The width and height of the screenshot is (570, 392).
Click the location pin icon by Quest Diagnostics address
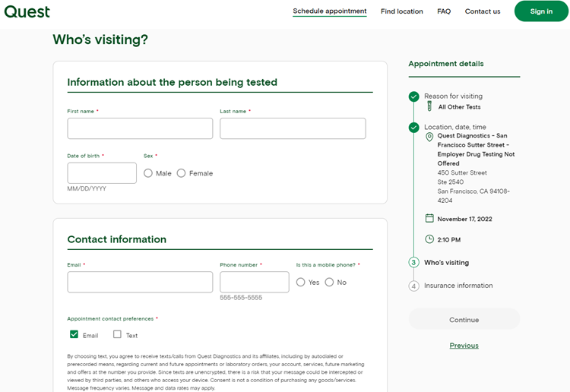[x=429, y=137]
